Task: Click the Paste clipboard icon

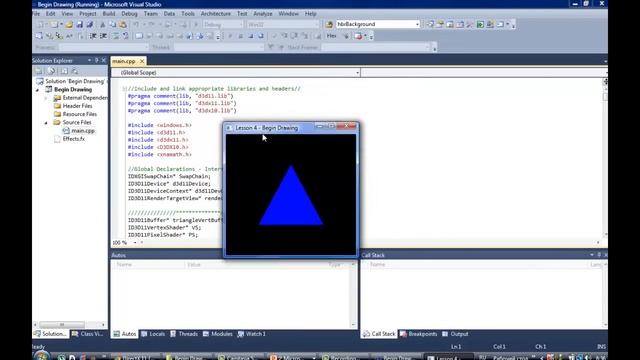Action: coord(123,24)
